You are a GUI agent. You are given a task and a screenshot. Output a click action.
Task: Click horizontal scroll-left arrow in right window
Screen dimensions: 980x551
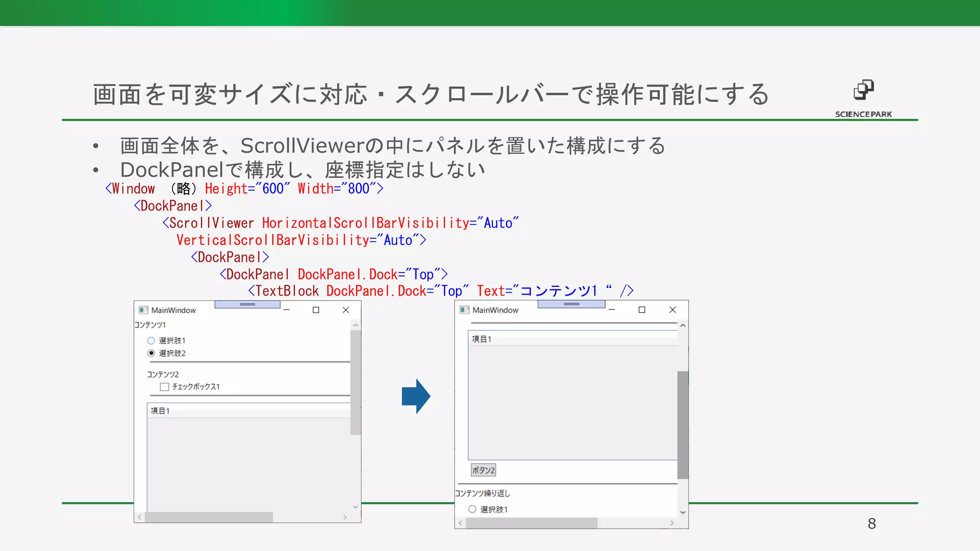(460, 523)
